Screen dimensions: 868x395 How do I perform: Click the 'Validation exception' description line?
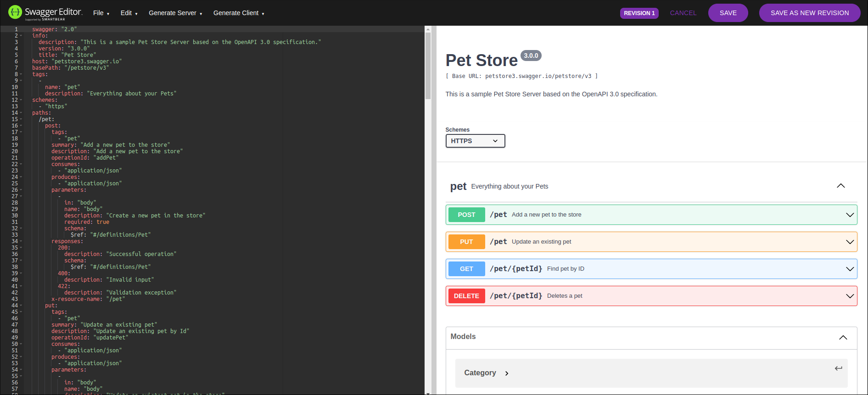pos(120,293)
